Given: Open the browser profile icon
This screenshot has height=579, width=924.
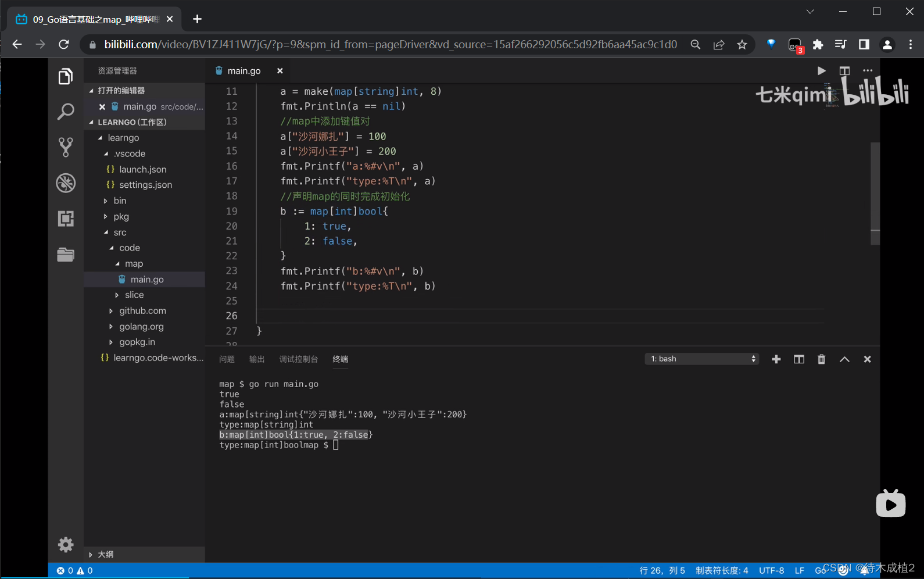Looking at the screenshot, I should click(x=887, y=45).
